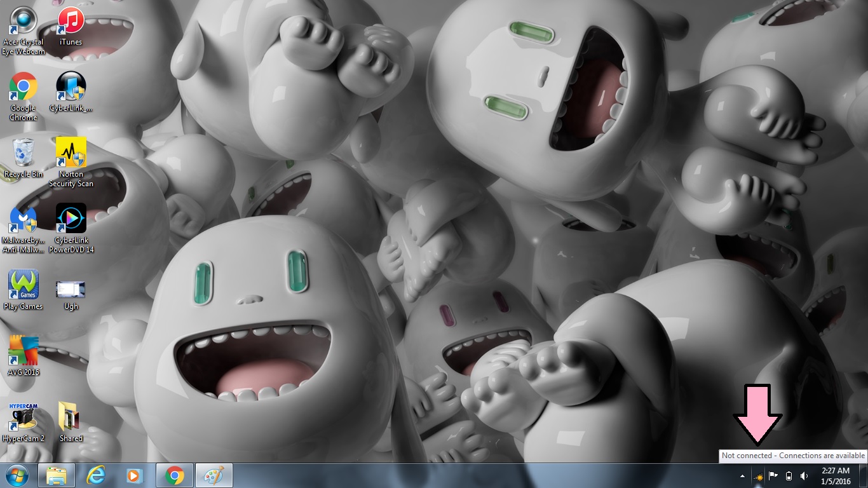The height and width of the screenshot is (488, 868).
Task: Select the Acer Crystal Eye Webcam shortcut
Action: coord(24,31)
